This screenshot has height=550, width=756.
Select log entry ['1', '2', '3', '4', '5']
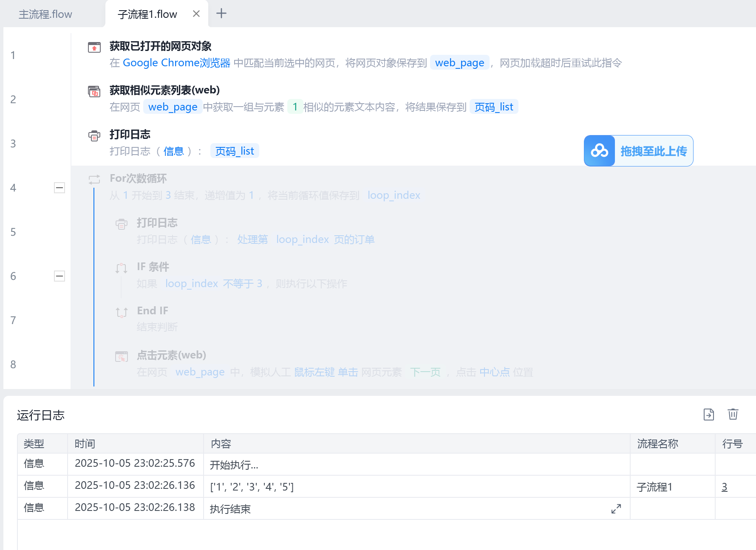click(x=252, y=487)
